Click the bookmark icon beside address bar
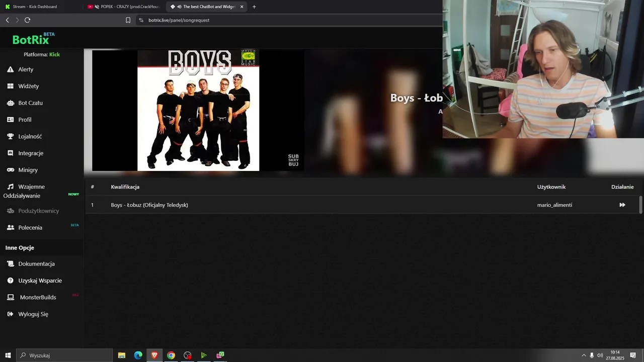 (128, 20)
